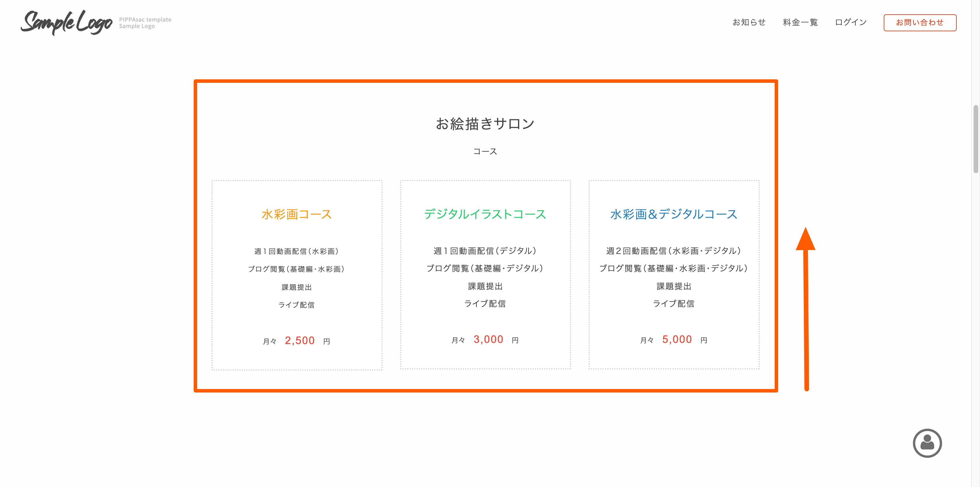980x487 pixels.
Task: Click the orange upward arrow annotation
Action: pyautogui.click(x=806, y=308)
